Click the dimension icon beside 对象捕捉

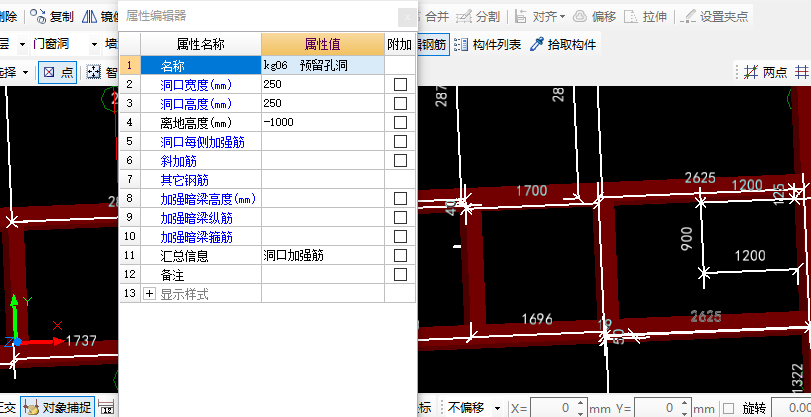click(x=107, y=407)
